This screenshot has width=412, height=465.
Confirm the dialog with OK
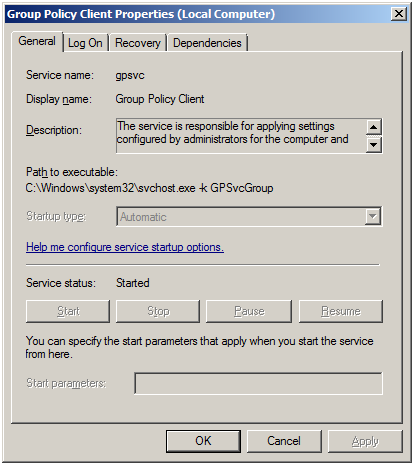point(203,441)
